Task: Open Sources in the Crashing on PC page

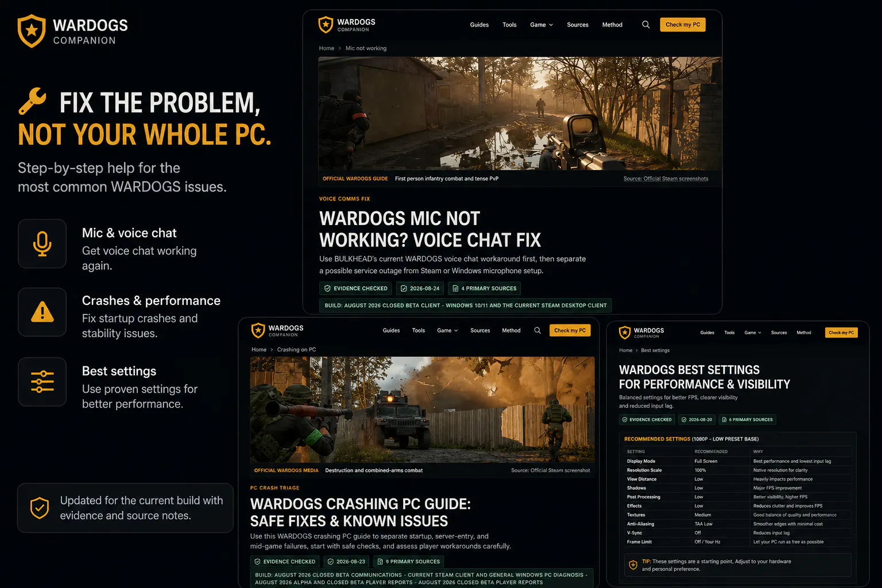Action: [x=480, y=330]
